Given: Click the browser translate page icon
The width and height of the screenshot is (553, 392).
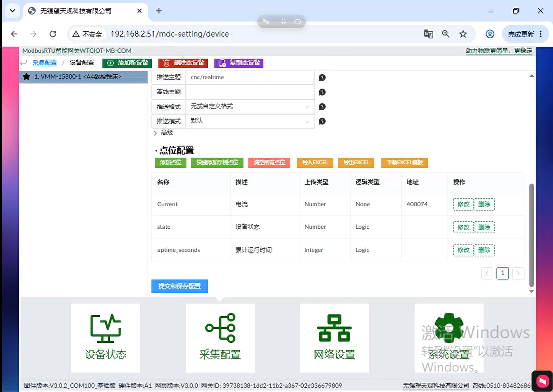Looking at the screenshot, I should (429, 34).
